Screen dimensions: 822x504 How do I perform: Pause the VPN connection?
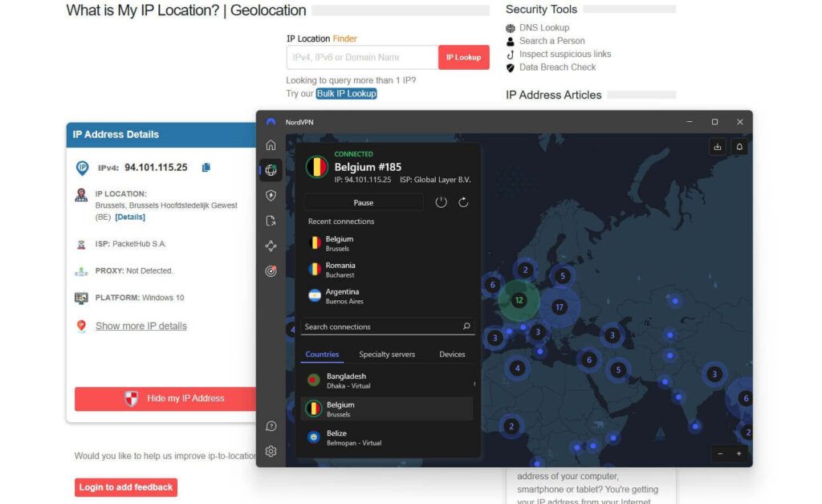364,203
